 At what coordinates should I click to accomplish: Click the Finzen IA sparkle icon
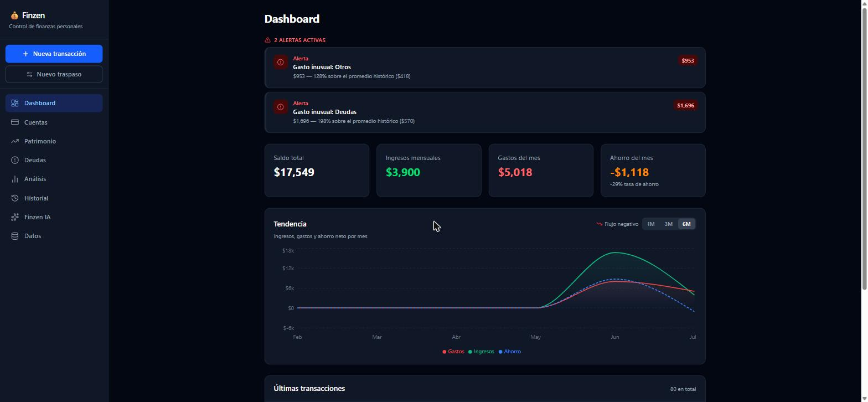click(x=15, y=217)
